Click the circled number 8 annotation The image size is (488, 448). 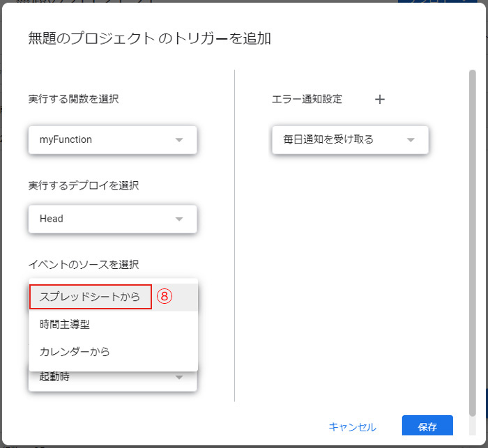[165, 296]
